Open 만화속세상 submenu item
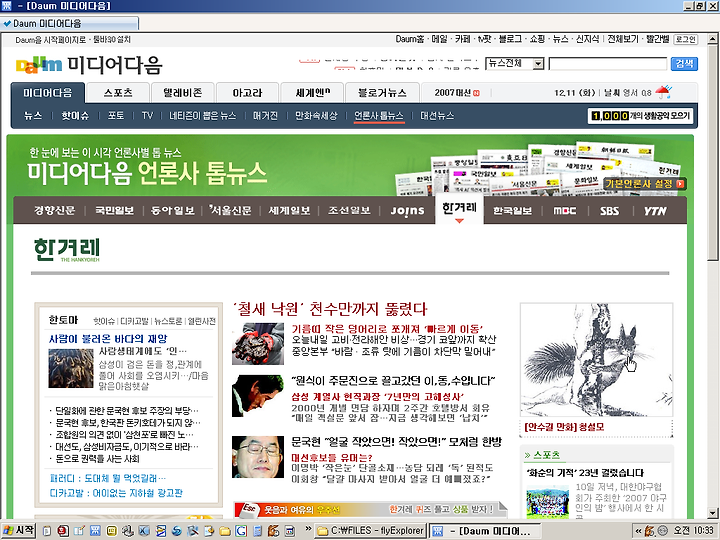This screenshot has height=540, width=720. (316, 116)
